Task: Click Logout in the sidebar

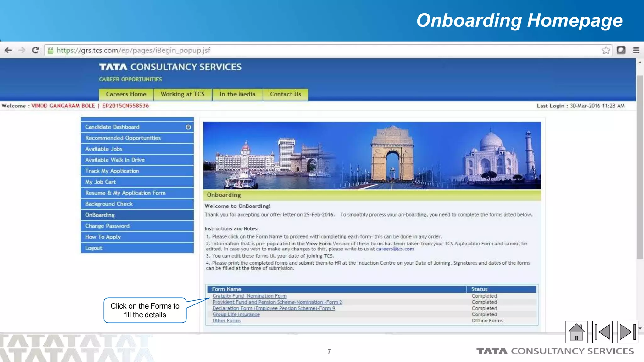Action: point(94,248)
